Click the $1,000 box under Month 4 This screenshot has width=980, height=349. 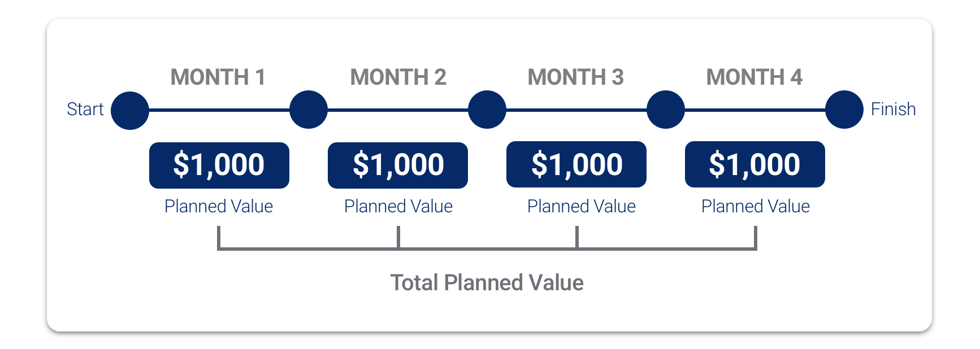coord(755,164)
